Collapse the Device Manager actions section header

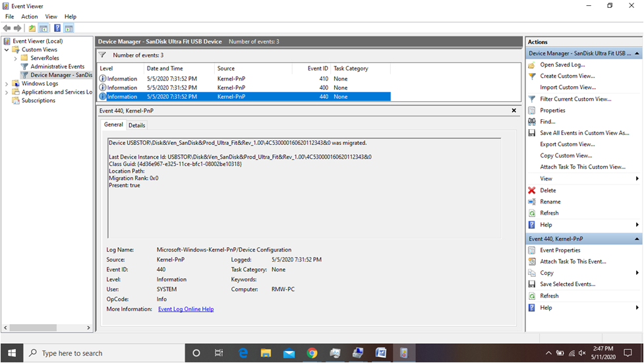pyautogui.click(x=637, y=53)
